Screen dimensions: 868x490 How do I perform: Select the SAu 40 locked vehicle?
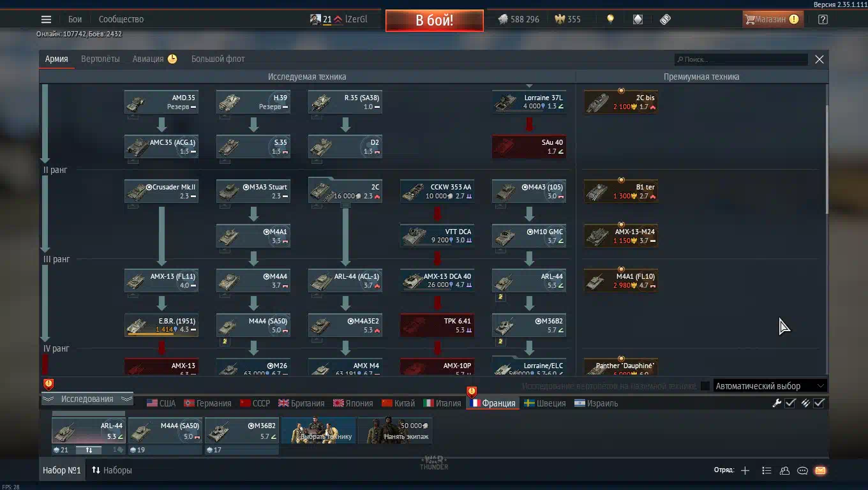(x=529, y=147)
